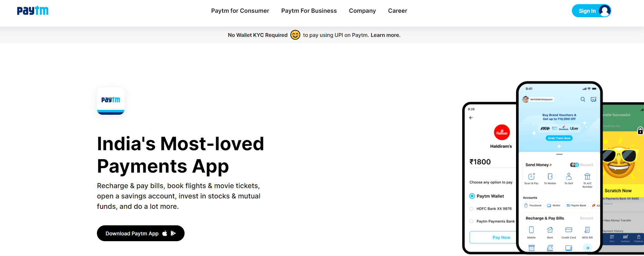Click the Grab Them Now button
This screenshot has width=644, height=256.
pyautogui.click(x=559, y=138)
